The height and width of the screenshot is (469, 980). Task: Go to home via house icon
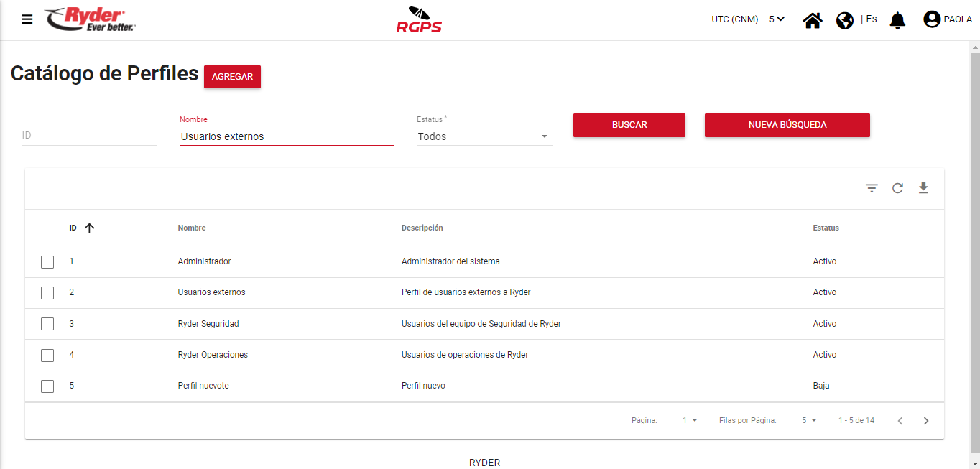click(813, 20)
